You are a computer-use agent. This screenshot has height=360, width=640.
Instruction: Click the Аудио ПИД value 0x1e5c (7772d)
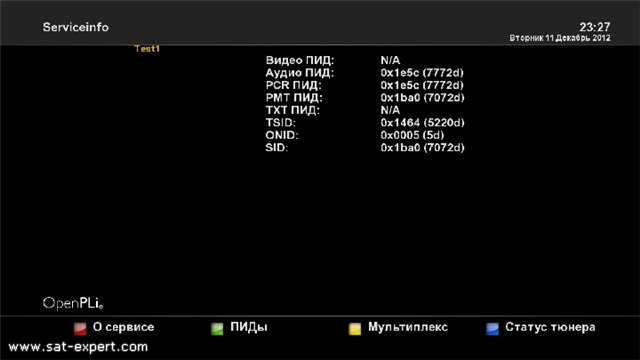click(x=422, y=73)
